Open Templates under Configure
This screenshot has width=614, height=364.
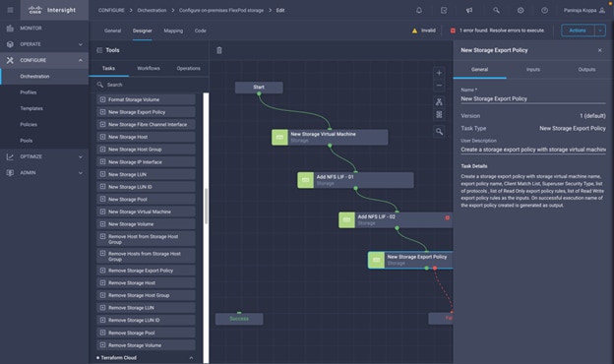pyautogui.click(x=31, y=108)
